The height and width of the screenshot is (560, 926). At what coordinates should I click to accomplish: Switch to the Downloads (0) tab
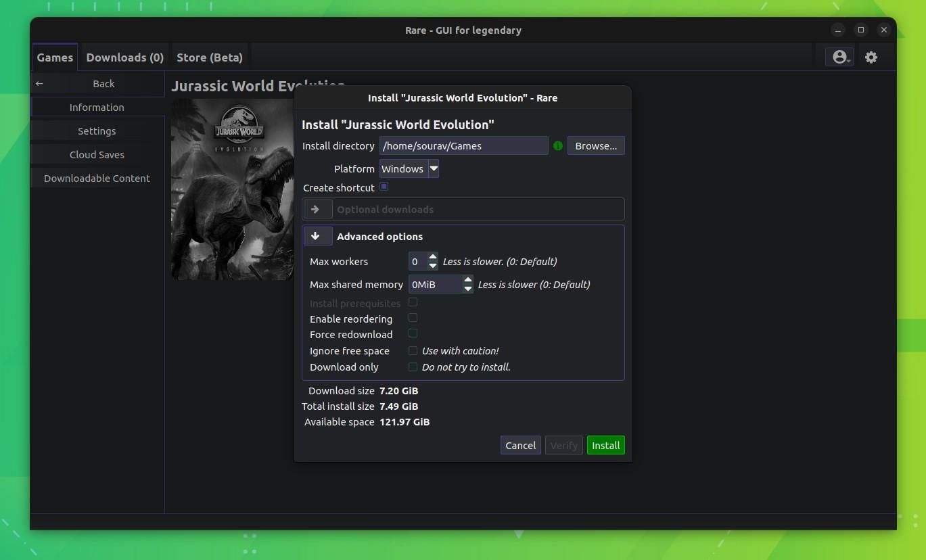[124, 57]
